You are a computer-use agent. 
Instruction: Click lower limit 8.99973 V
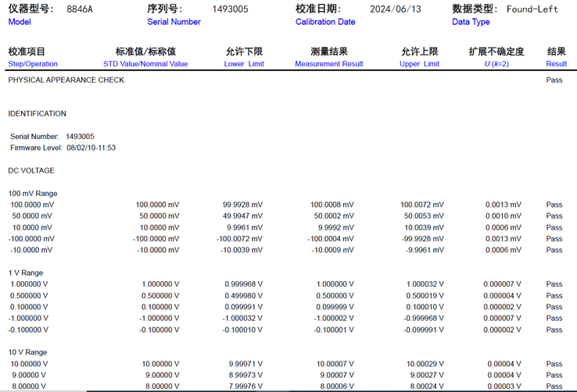pyautogui.click(x=245, y=375)
